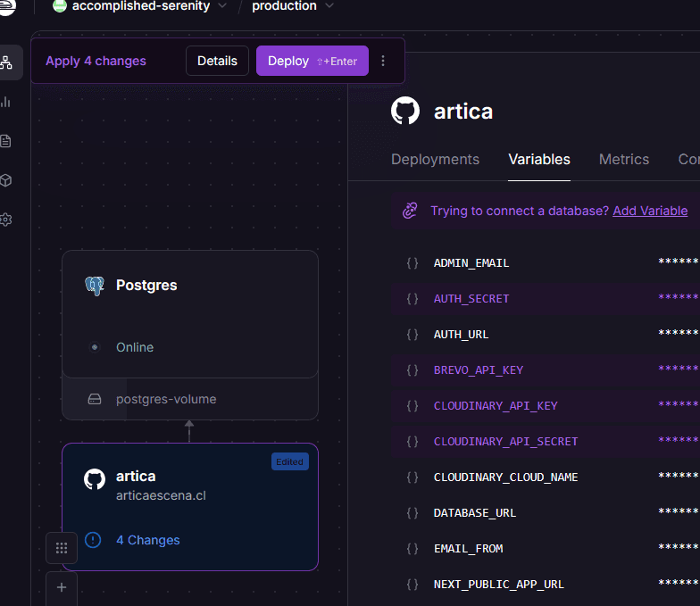Switch to the Deployments tab

436,159
